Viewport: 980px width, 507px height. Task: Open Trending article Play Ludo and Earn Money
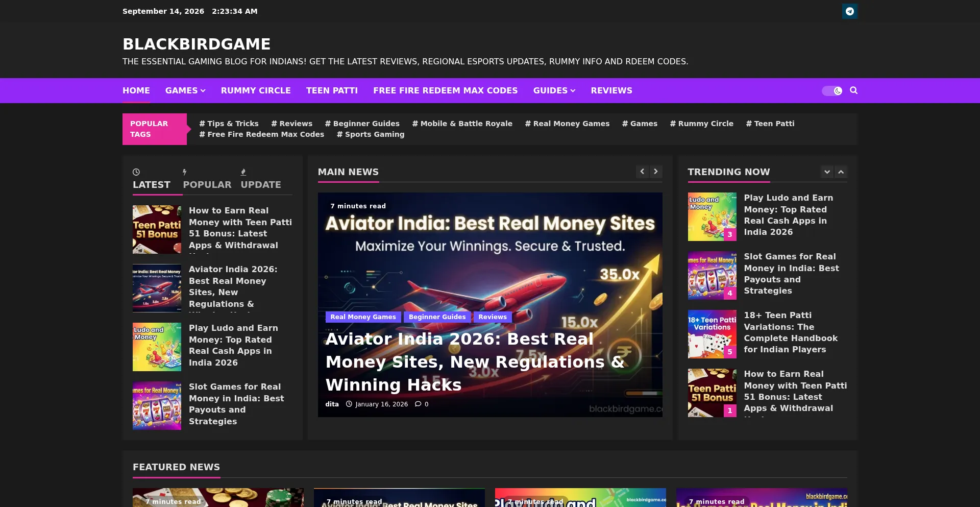(789, 215)
